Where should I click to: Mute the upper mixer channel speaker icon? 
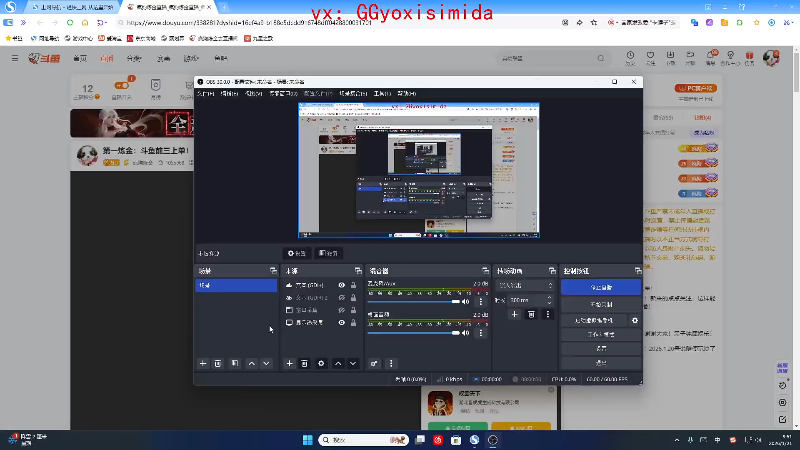pyautogui.click(x=465, y=302)
